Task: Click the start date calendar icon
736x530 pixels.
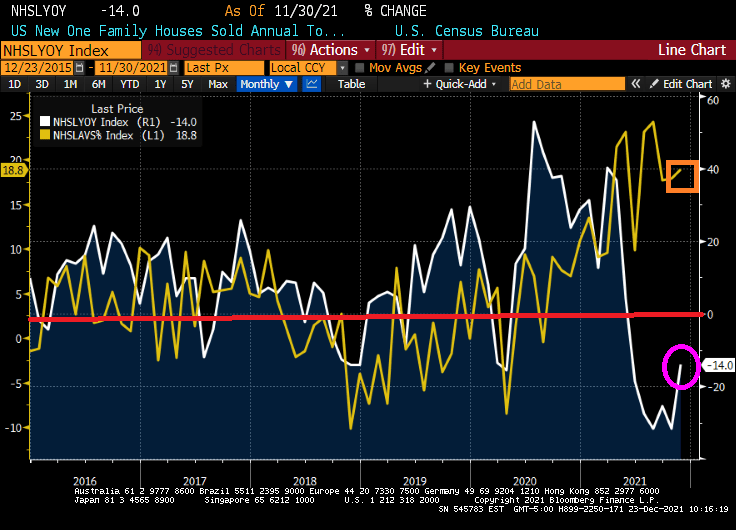Action: coord(79,68)
